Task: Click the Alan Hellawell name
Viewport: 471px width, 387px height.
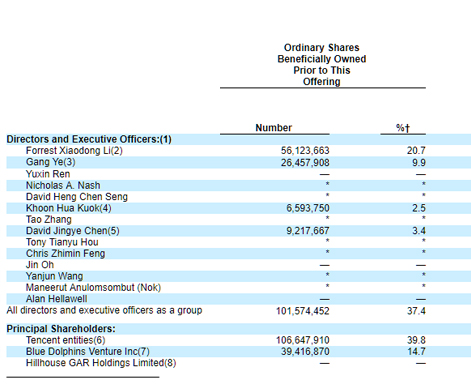Action: [x=57, y=299]
